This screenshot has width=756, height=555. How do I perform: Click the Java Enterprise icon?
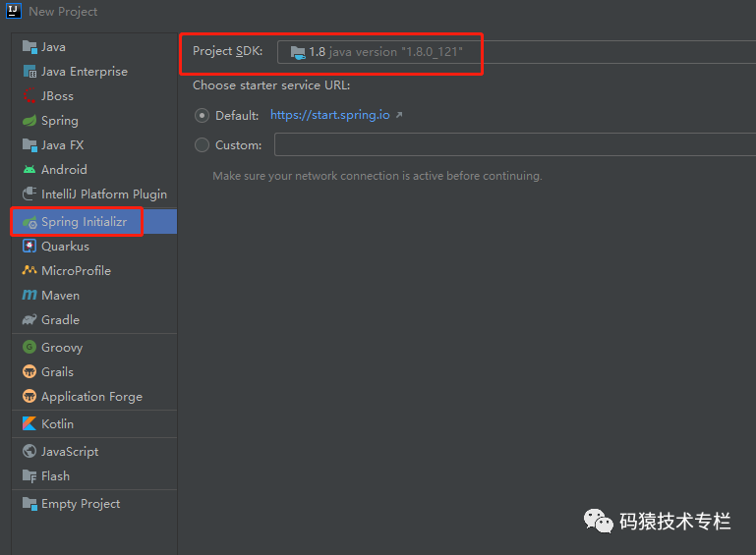(x=29, y=72)
